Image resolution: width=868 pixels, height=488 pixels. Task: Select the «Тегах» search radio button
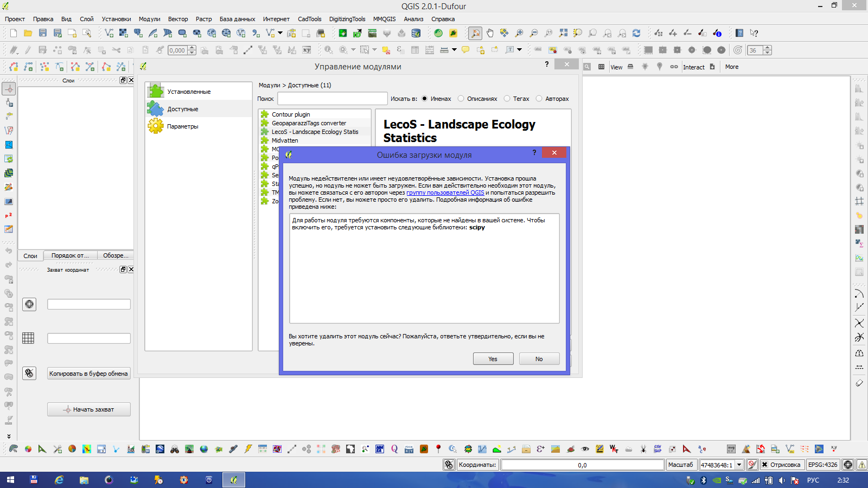point(507,99)
